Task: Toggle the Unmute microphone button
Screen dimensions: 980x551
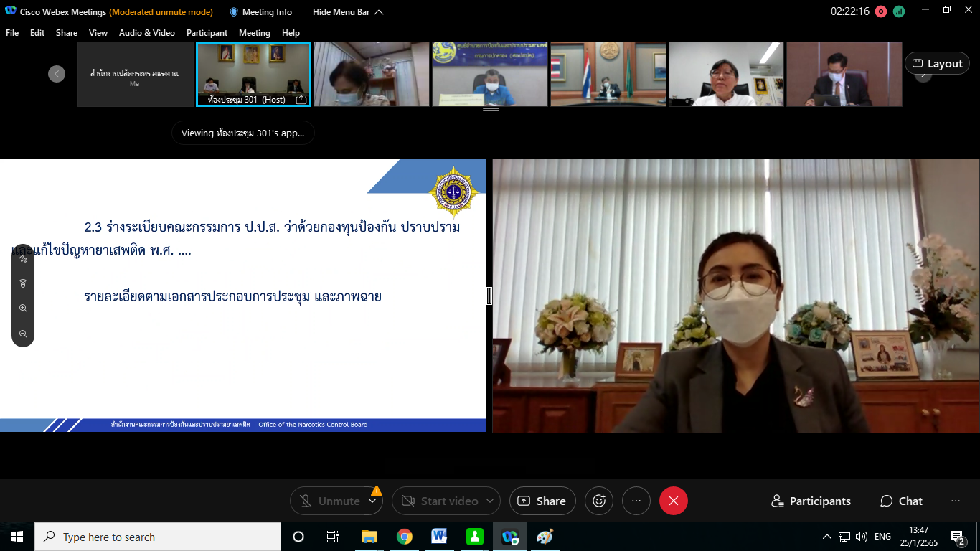Action: tap(330, 501)
